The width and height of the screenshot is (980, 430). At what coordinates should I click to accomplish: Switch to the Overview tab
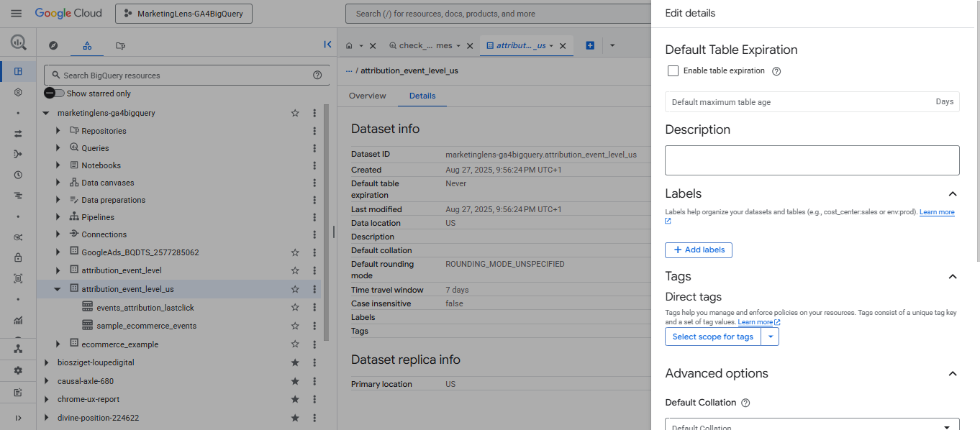367,95
